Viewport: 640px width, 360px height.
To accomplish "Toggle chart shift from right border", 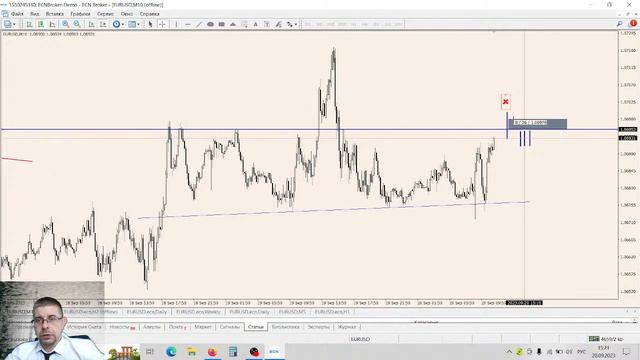I will tap(103, 24).
